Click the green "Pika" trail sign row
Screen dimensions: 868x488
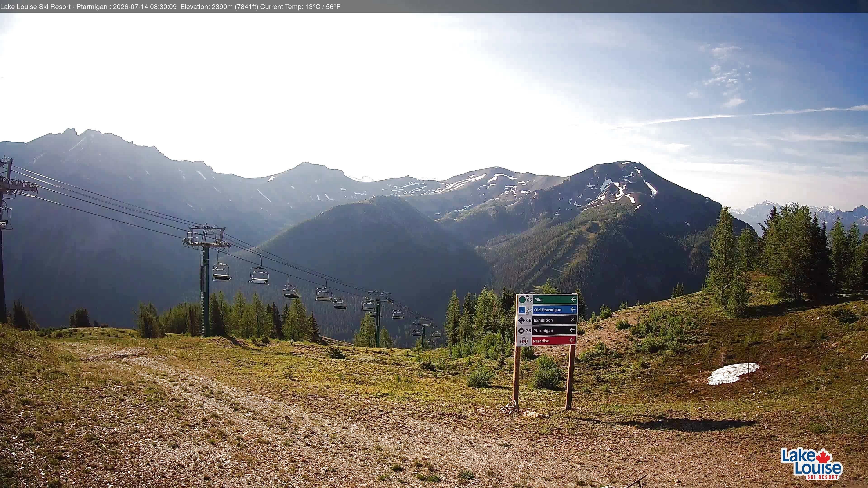(x=547, y=300)
